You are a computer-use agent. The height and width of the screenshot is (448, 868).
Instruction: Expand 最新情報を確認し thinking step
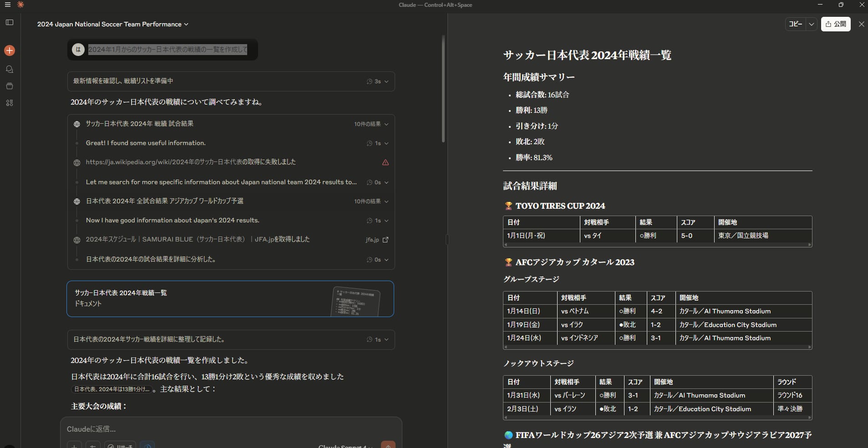pos(231,81)
